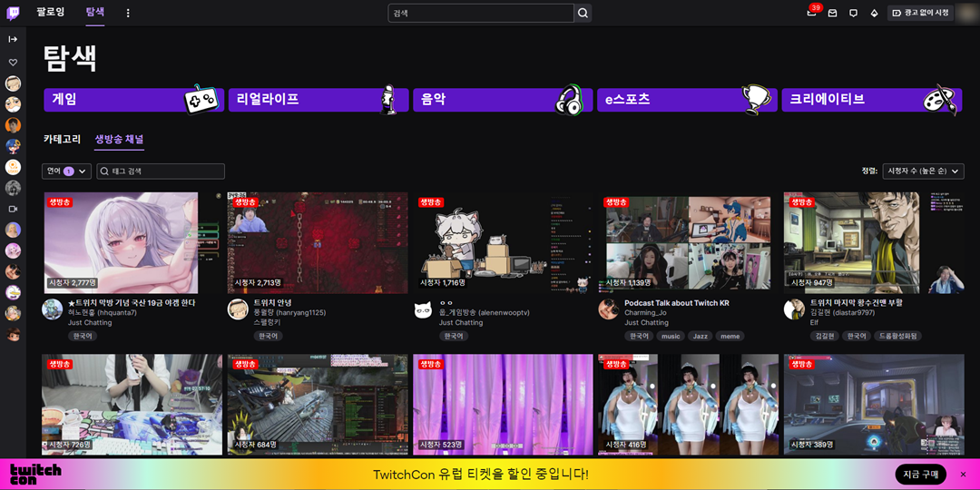Open the stream thumbnail with 시청자 389명
This screenshot has width=980, height=490.
click(x=874, y=405)
